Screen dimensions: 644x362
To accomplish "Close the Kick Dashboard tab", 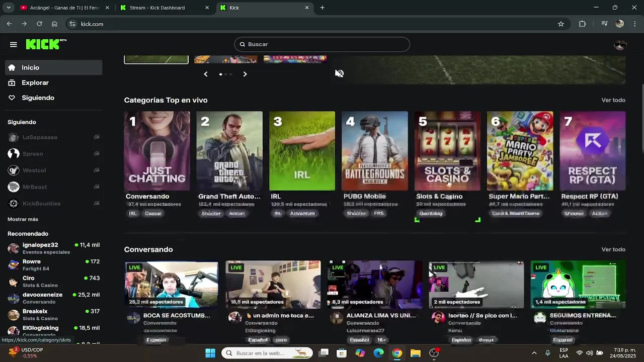I will coord(207,8).
